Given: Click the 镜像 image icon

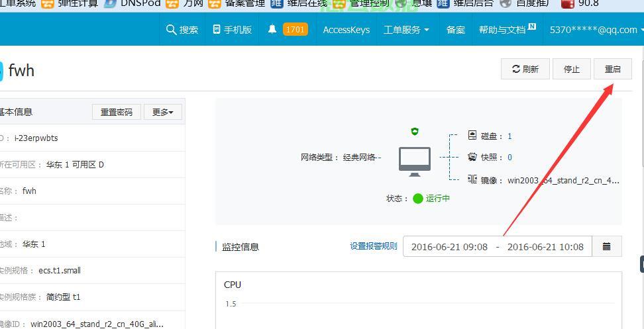Looking at the screenshot, I should [472, 179].
